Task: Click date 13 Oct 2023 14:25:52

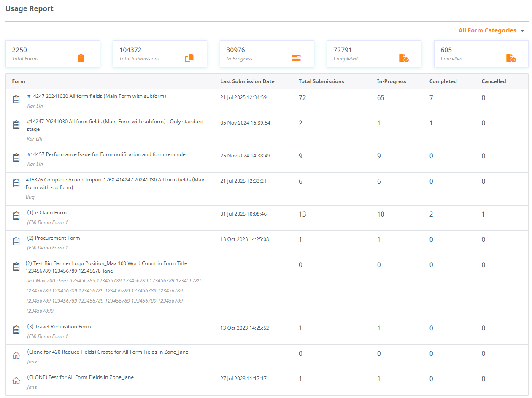Action: (x=245, y=328)
